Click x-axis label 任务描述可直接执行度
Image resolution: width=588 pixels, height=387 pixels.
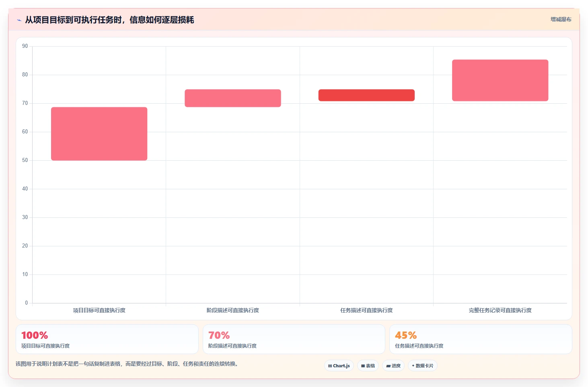(x=366, y=310)
